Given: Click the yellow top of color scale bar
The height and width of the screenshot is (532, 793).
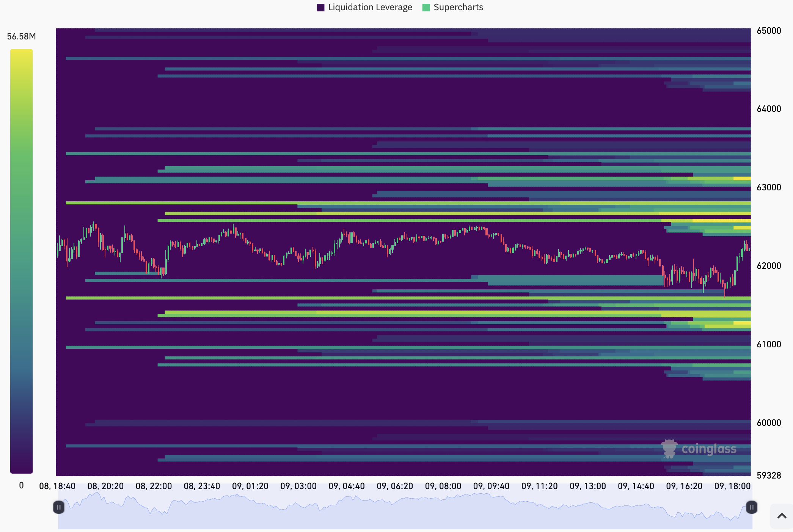Looking at the screenshot, I should click(x=21, y=53).
